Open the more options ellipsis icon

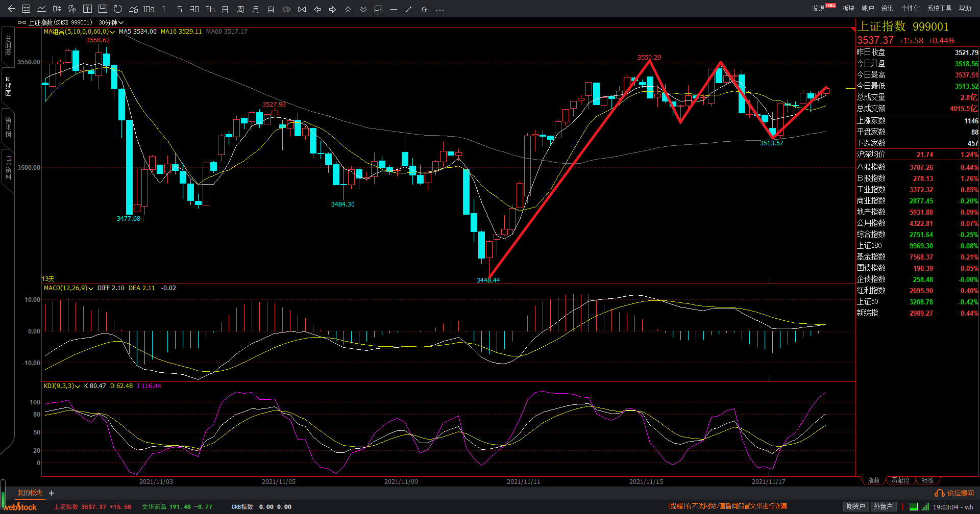coord(439,9)
